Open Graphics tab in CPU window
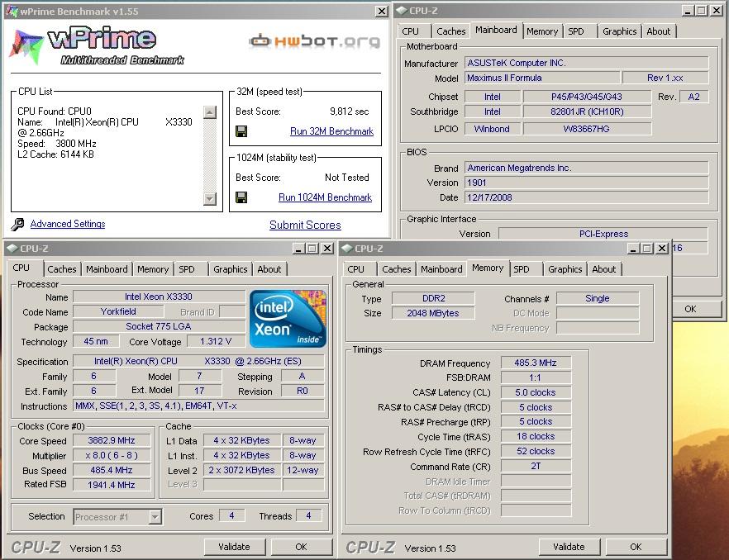The height and width of the screenshot is (560, 729). pyautogui.click(x=230, y=269)
